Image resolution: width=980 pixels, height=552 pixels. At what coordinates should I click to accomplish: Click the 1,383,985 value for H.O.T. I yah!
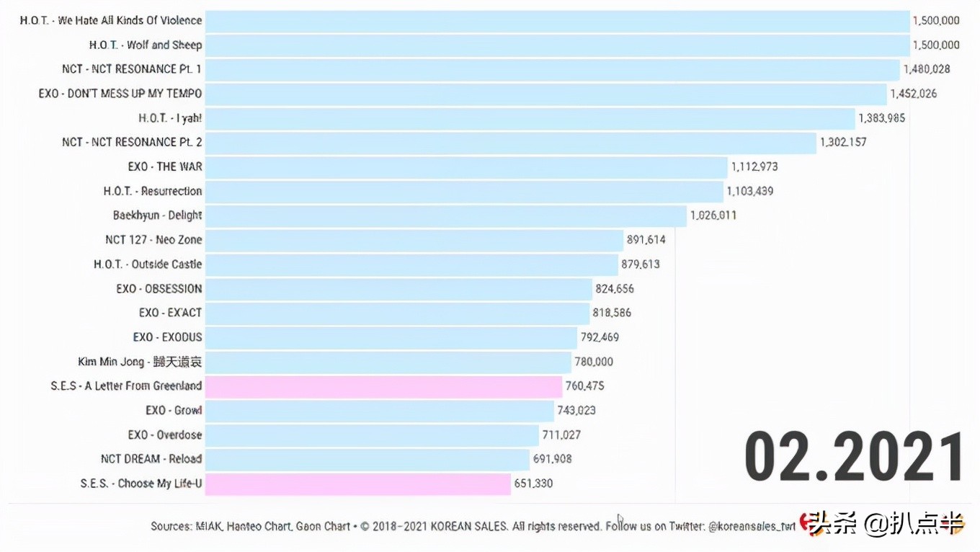click(x=881, y=118)
